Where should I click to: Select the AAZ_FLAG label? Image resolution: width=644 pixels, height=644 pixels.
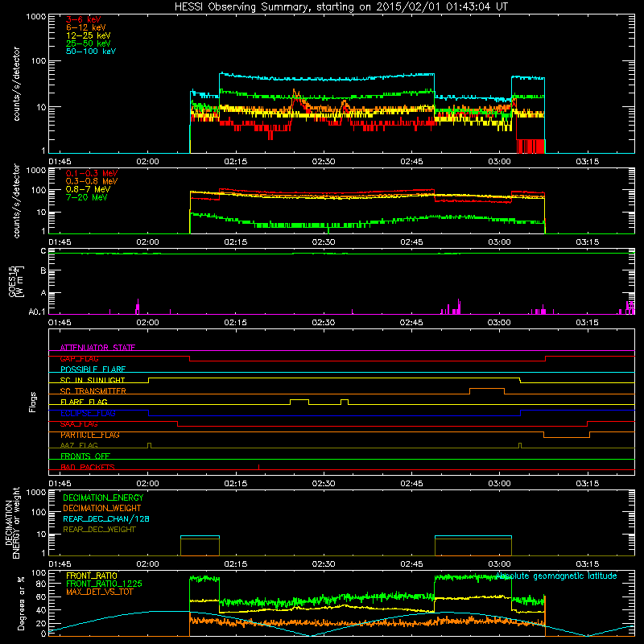[x=79, y=445]
